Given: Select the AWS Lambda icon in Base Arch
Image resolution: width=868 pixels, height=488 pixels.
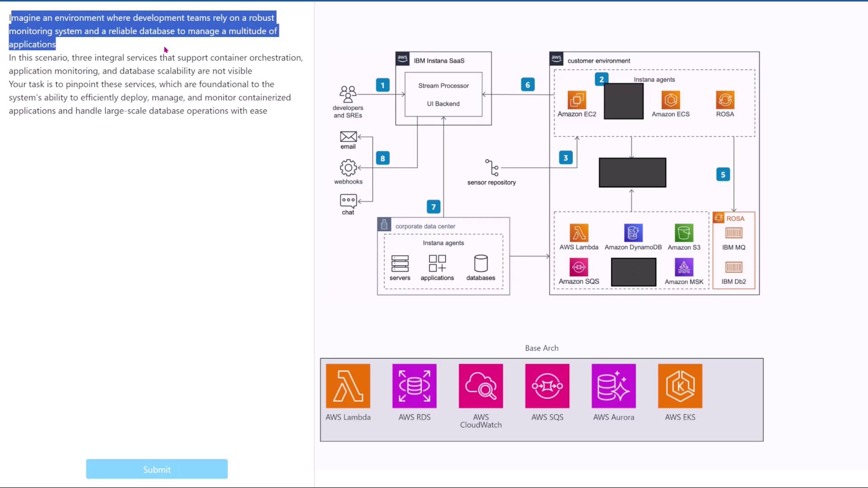Looking at the screenshot, I should point(348,386).
